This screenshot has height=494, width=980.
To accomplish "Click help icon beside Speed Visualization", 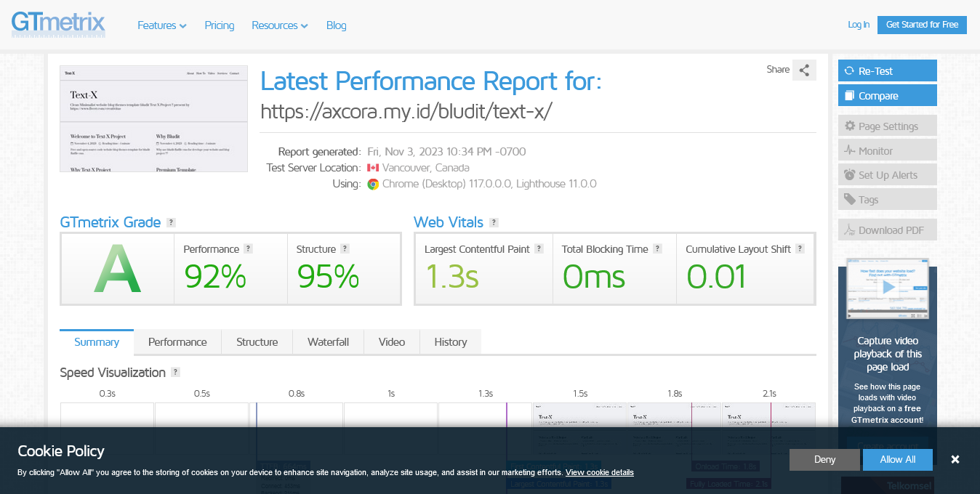I will point(175,372).
